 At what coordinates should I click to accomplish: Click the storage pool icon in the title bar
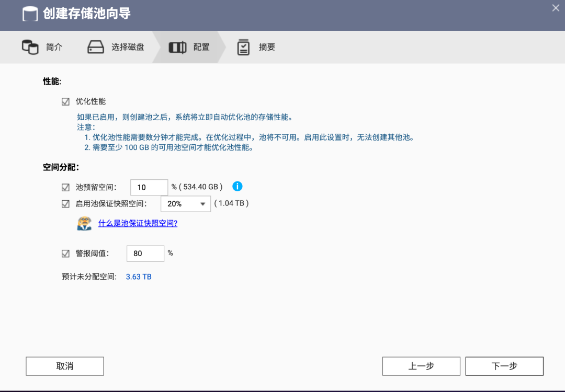point(30,14)
